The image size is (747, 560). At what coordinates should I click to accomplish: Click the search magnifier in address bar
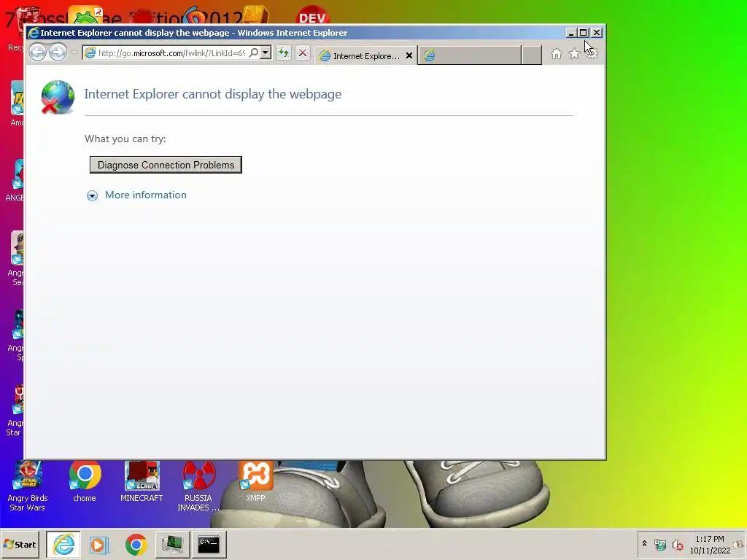pyautogui.click(x=254, y=52)
